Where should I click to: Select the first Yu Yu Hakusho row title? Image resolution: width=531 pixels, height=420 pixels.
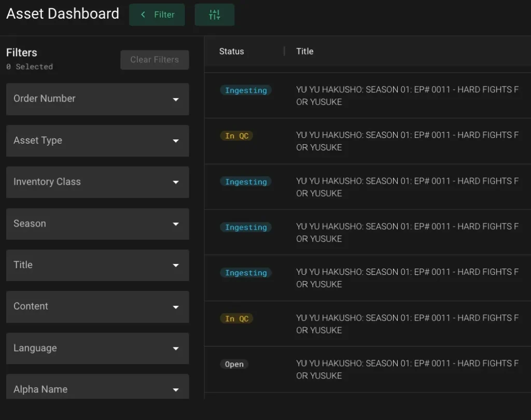point(407,95)
